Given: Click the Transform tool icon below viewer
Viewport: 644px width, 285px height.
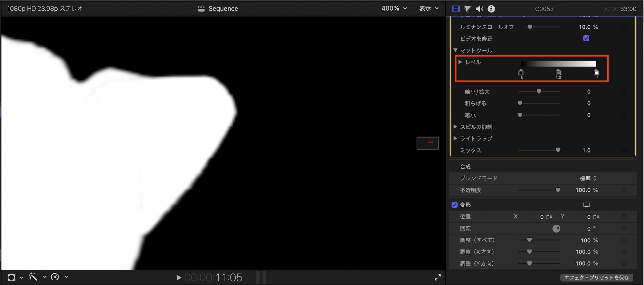Looking at the screenshot, I should coord(12,277).
